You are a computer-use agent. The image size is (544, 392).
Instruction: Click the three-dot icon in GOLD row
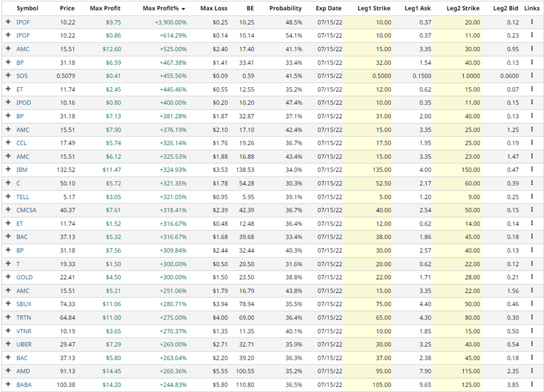pos(531,277)
